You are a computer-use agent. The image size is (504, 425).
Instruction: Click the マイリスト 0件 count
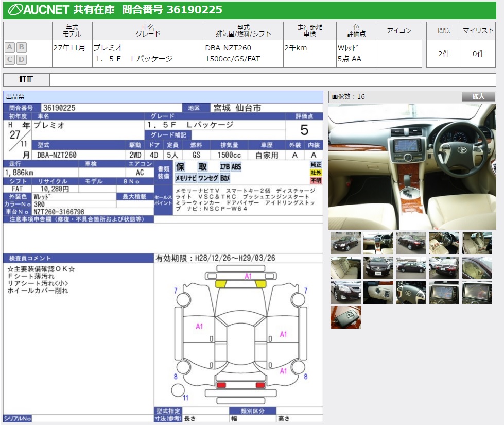click(x=478, y=54)
